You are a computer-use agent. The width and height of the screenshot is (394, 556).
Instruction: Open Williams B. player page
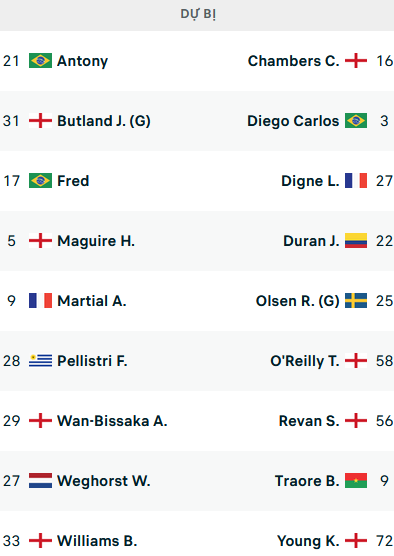pyautogui.click(x=97, y=541)
